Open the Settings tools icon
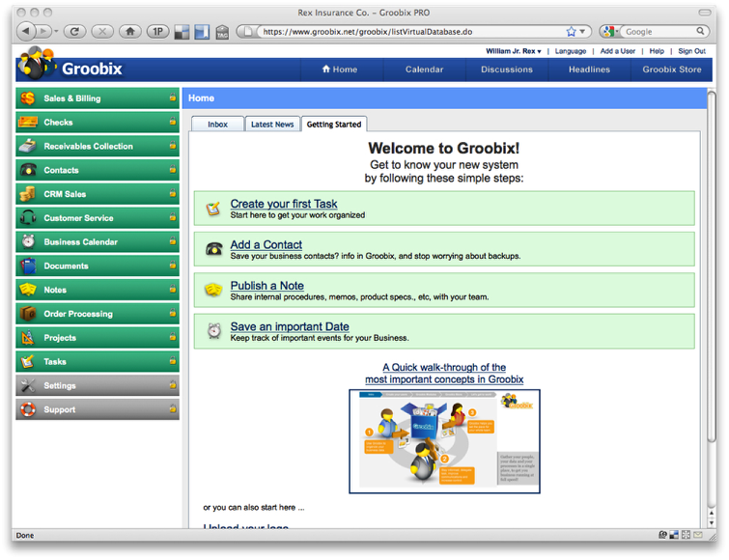The image size is (729, 560). [x=28, y=385]
